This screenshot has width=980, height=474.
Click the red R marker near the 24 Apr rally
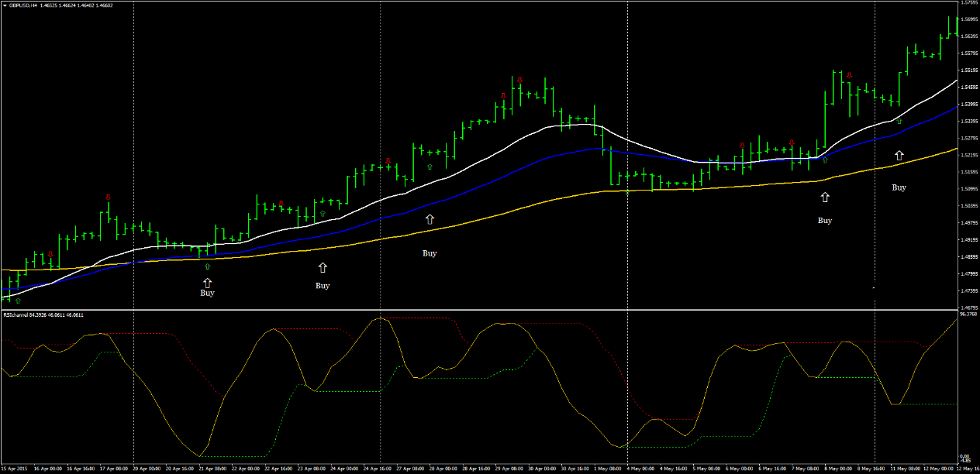pyautogui.click(x=388, y=162)
